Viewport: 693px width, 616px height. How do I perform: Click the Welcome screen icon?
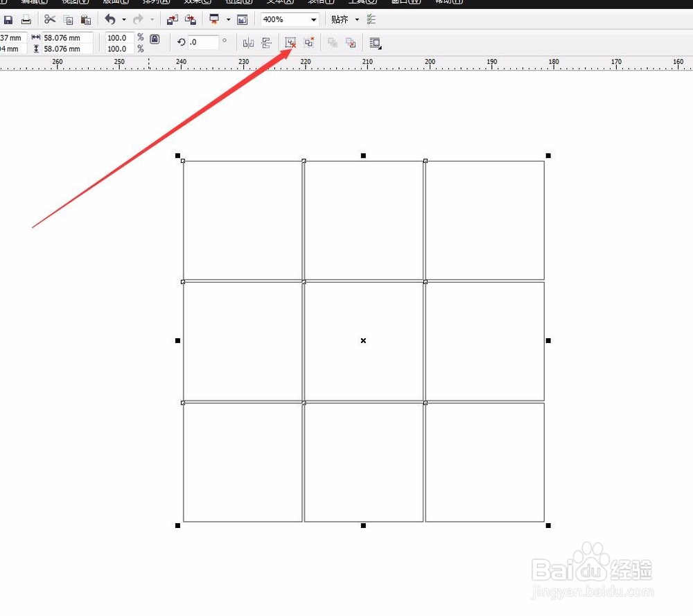point(242,20)
